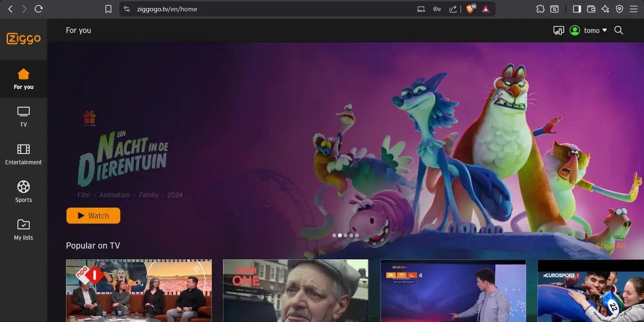The image size is (644, 322).
Task: Open browser extensions puzzle icon
Action: pos(541,9)
